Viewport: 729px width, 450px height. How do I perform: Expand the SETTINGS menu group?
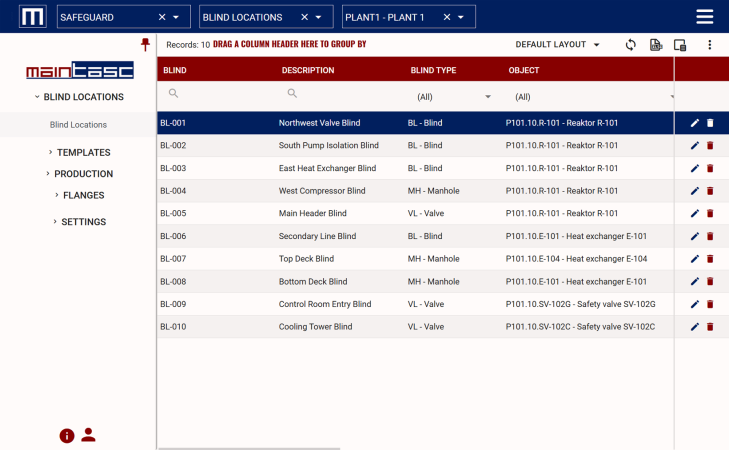(85, 222)
